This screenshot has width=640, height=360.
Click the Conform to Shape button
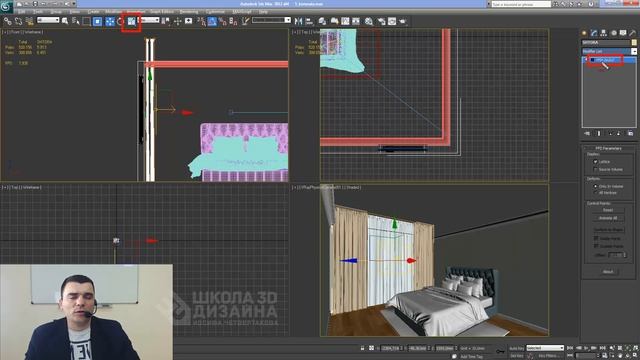tap(609, 230)
